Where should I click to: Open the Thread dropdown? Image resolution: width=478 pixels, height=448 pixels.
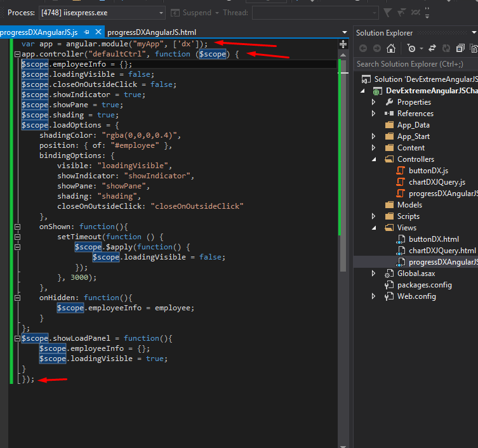tap(315, 13)
